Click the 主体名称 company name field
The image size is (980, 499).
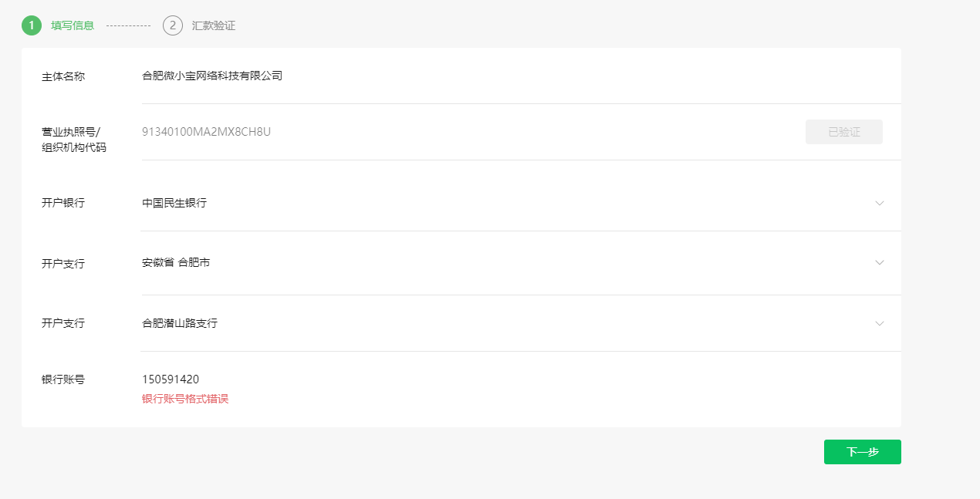212,76
